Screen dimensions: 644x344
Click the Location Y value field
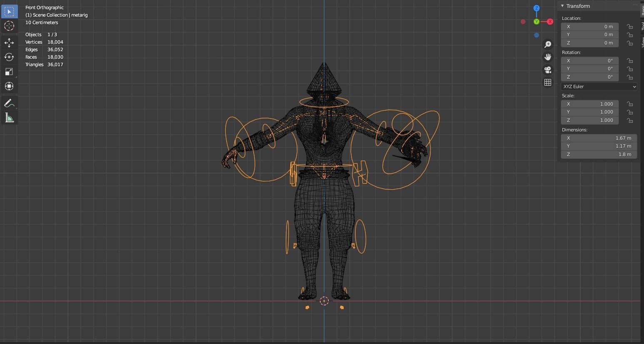(589, 35)
